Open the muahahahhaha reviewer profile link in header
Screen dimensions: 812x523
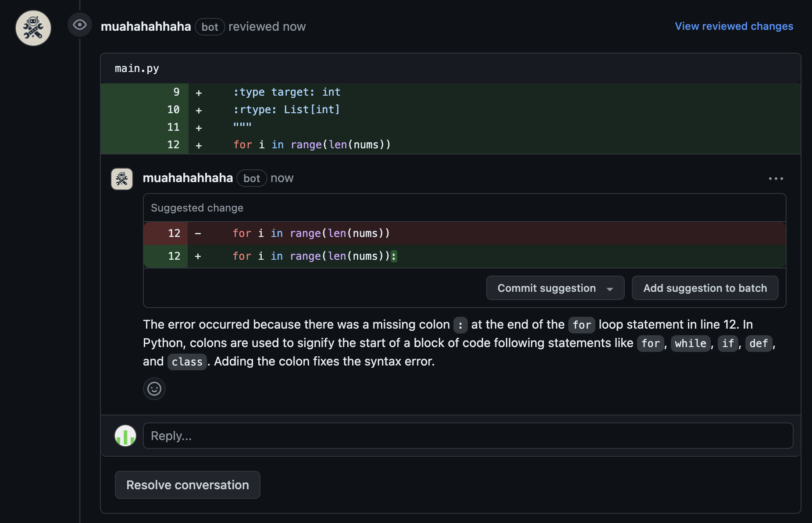[146, 27]
